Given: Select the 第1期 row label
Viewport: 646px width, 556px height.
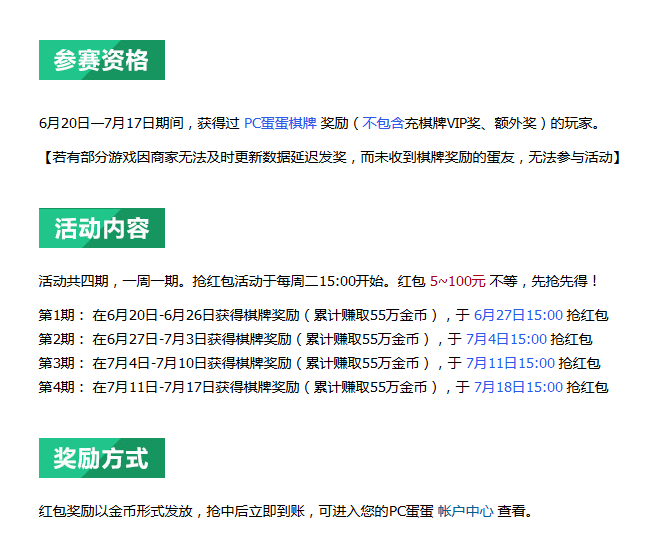Looking at the screenshot, I should point(61,315).
